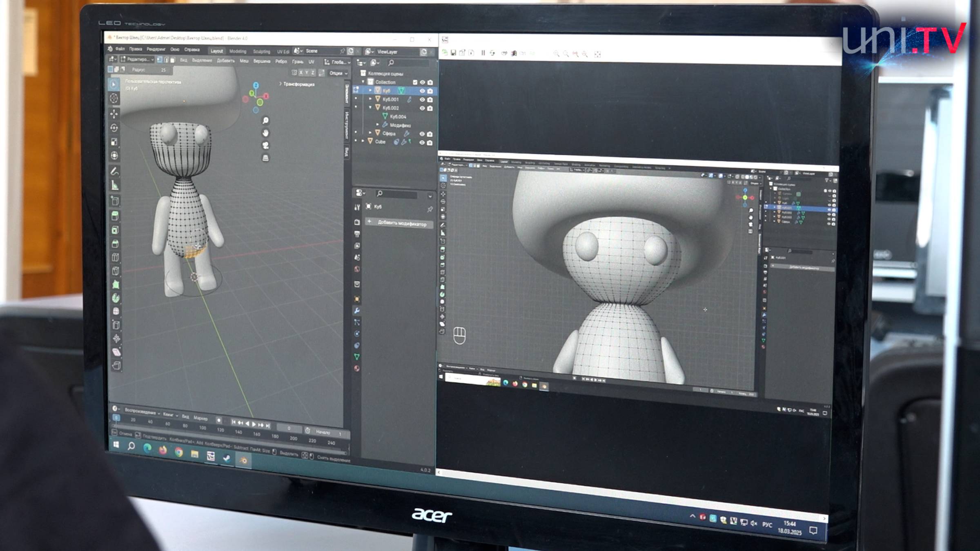The image size is (980, 551).
Task: Open the Modifiers wrench properties tab
Action: pos(357,311)
